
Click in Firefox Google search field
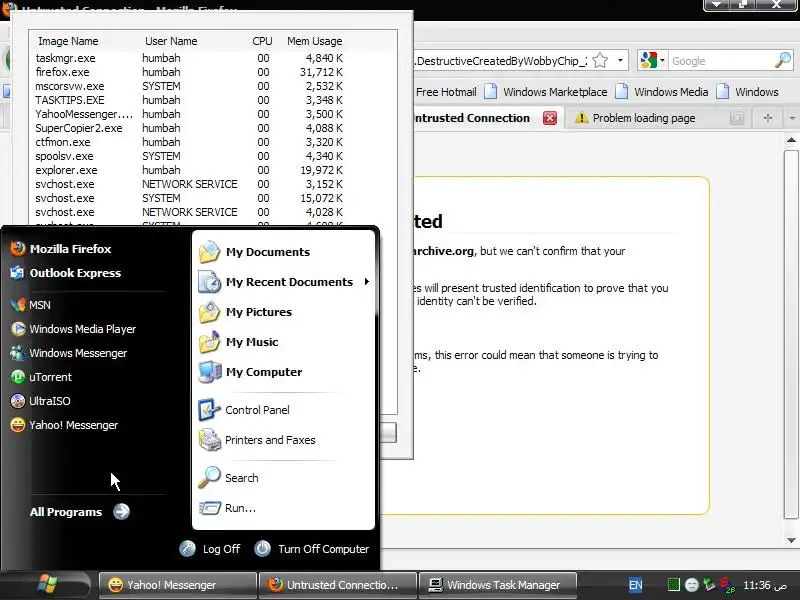[x=720, y=61]
